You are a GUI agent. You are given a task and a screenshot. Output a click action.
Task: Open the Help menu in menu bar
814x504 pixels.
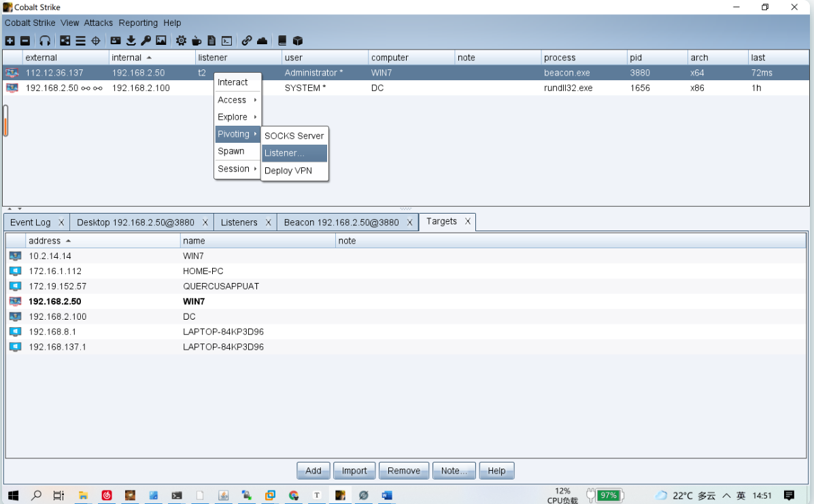coord(172,23)
